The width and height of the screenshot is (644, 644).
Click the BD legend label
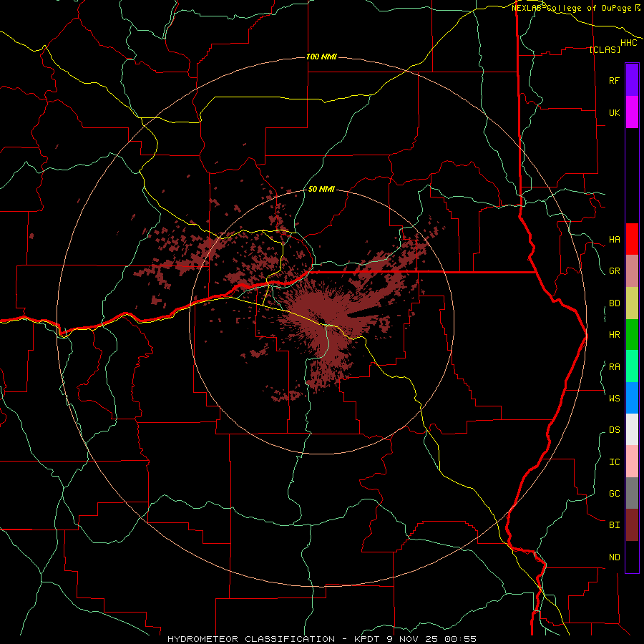pos(614,303)
